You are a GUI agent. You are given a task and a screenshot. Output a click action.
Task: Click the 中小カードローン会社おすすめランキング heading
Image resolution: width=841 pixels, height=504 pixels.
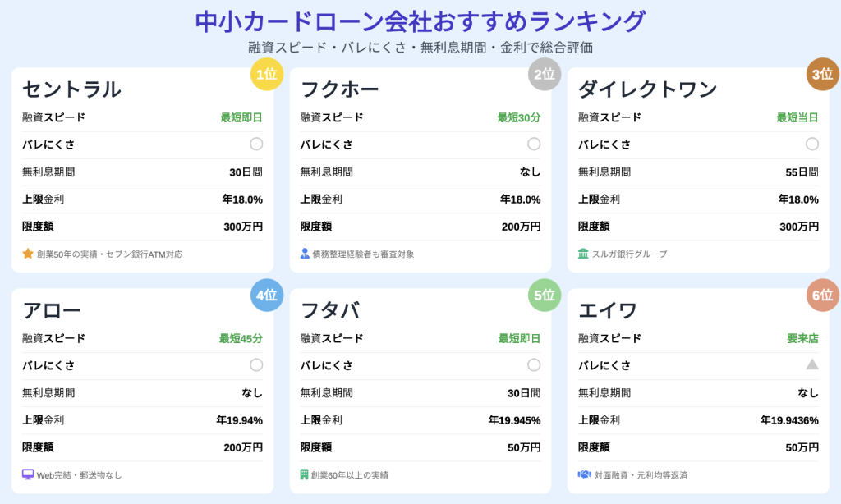click(420, 21)
